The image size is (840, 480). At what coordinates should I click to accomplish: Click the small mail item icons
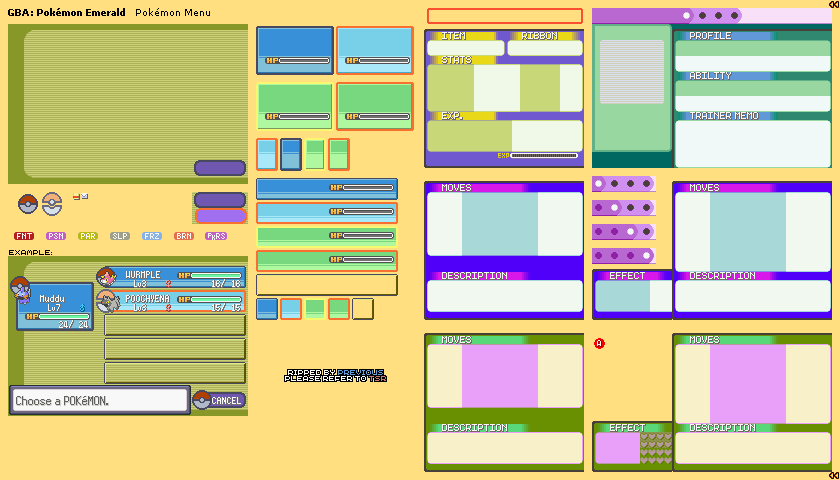pyautogui.click(x=80, y=197)
